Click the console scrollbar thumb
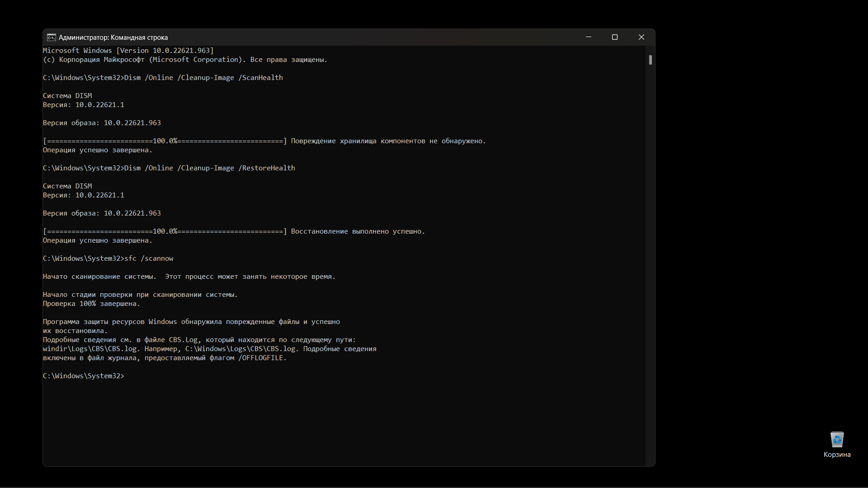 [650, 60]
